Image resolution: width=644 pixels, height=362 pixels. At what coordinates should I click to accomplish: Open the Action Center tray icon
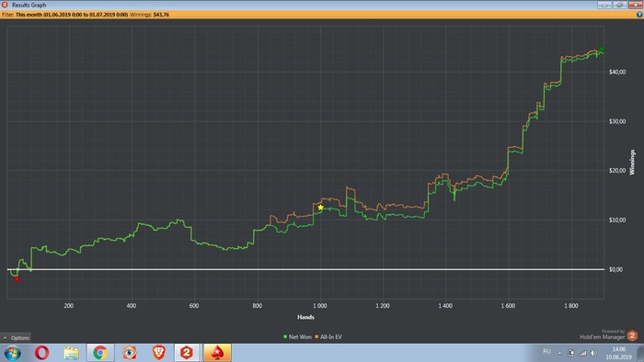point(571,353)
